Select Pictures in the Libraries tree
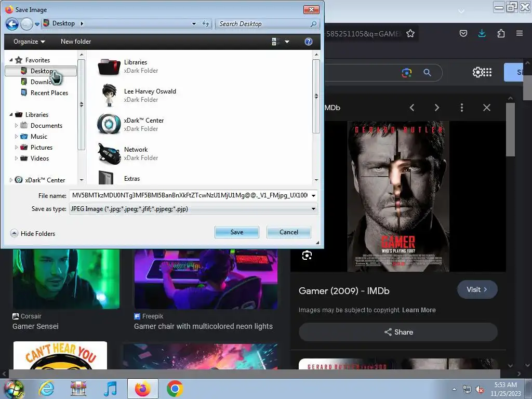The height and width of the screenshot is (399, 532). [37, 147]
